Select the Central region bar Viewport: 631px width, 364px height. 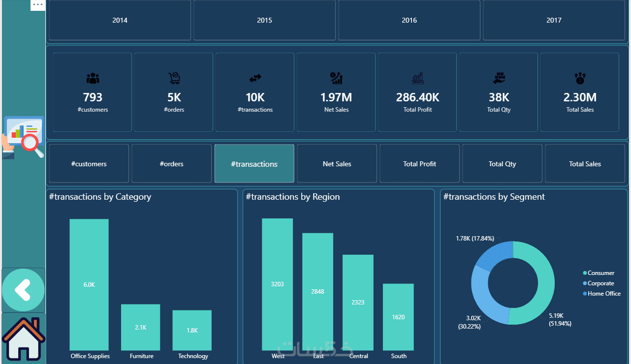coord(358,303)
